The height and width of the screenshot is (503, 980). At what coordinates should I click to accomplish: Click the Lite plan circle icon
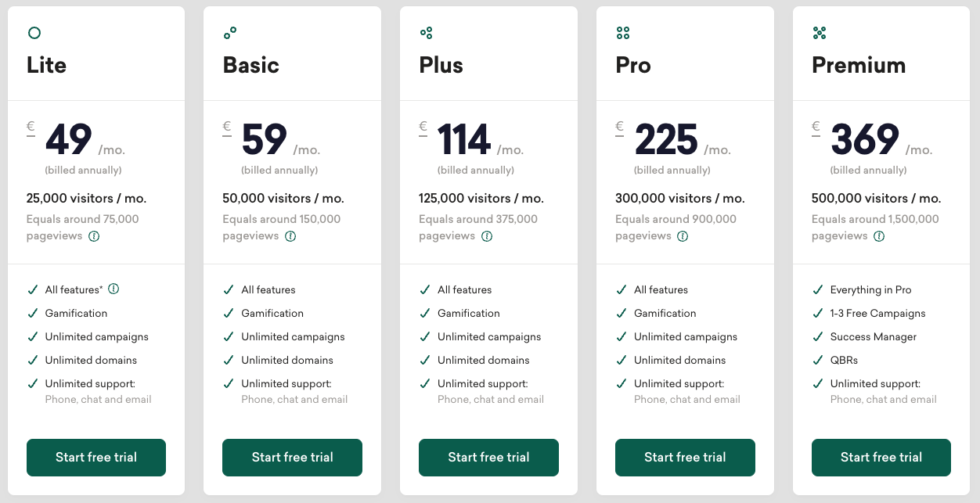coord(34,33)
